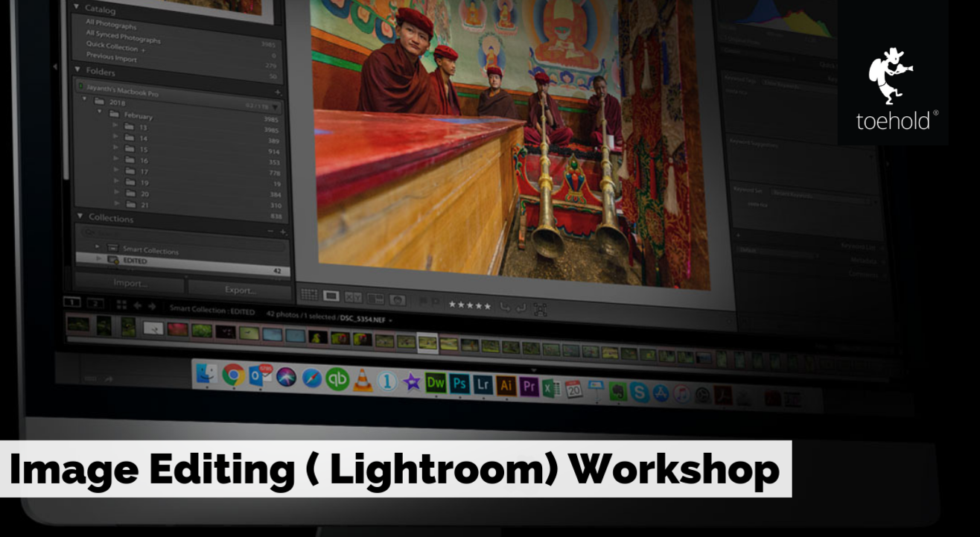980x537 pixels.
Task: Open QuickBooks from the Dock
Action: point(337,379)
